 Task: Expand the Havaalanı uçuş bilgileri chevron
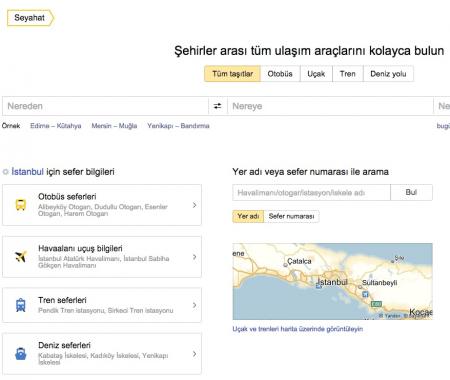(x=195, y=257)
